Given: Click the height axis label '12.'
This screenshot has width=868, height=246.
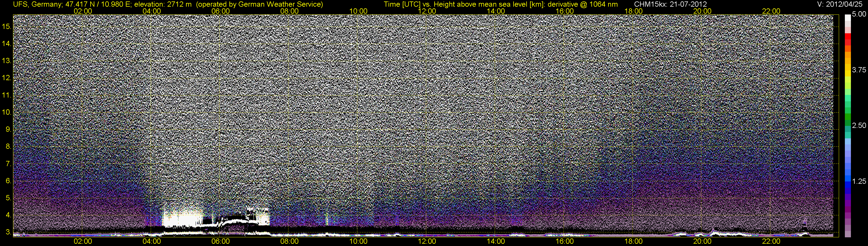Looking at the screenshot, I should point(6,78).
